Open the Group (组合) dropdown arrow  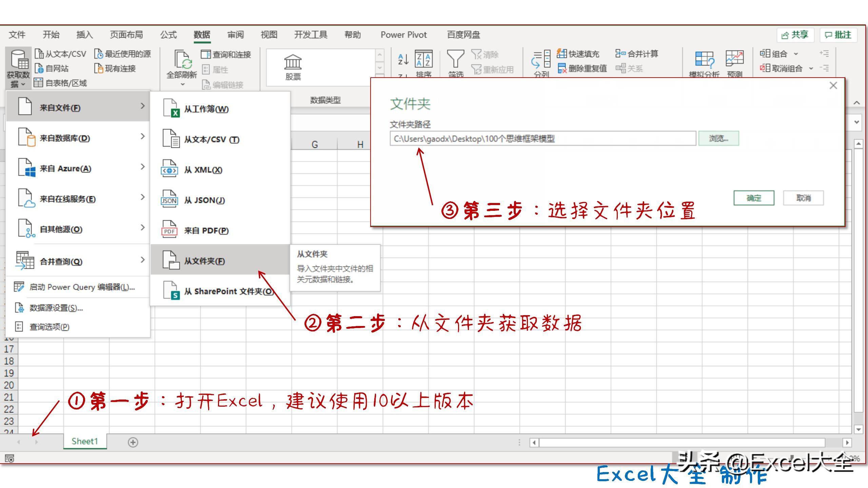796,54
